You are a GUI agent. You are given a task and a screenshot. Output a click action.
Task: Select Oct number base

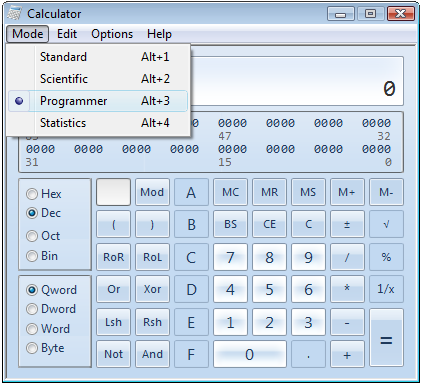[43, 236]
